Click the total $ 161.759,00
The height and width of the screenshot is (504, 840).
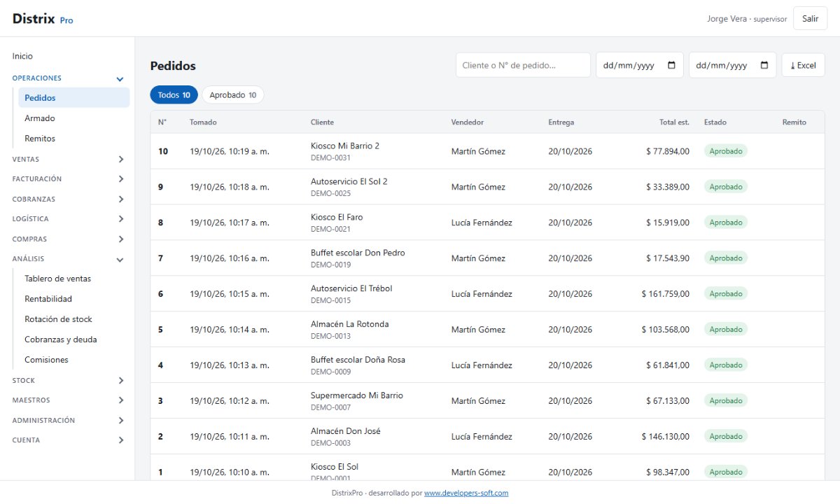click(x=666, y=294)
